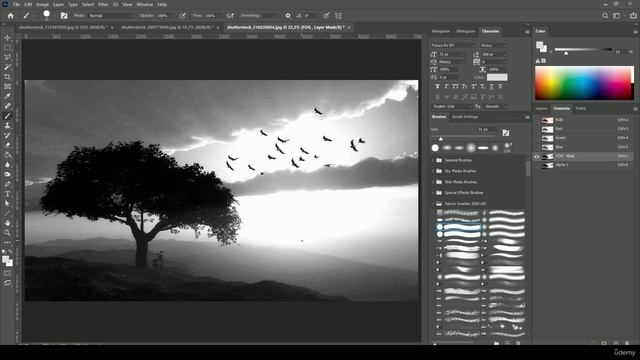Select the Brush tool in the left toolbar
The image size is (640, 360).
7,116
